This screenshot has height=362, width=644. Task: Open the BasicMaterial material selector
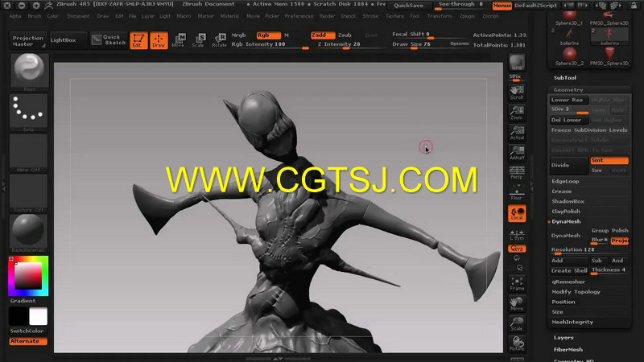point(29,232)
